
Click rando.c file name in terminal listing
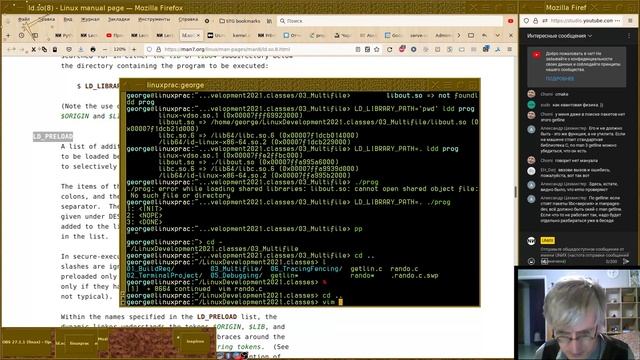coord(404,269)
